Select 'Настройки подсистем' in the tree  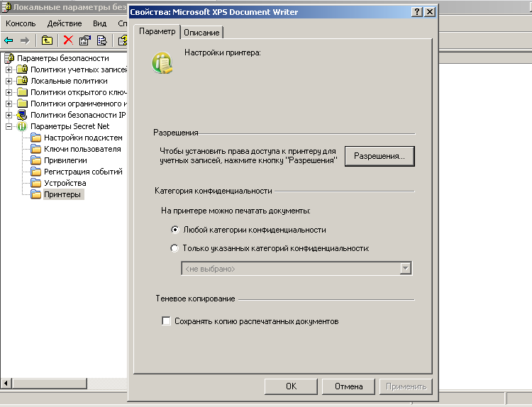click(83, 138)
